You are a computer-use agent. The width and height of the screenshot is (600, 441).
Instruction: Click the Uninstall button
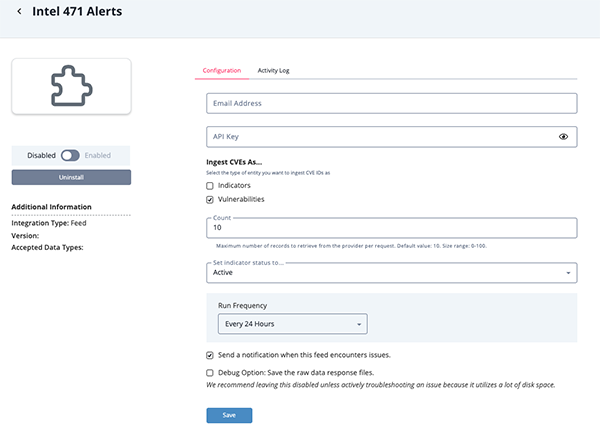(x=71, y=177)
